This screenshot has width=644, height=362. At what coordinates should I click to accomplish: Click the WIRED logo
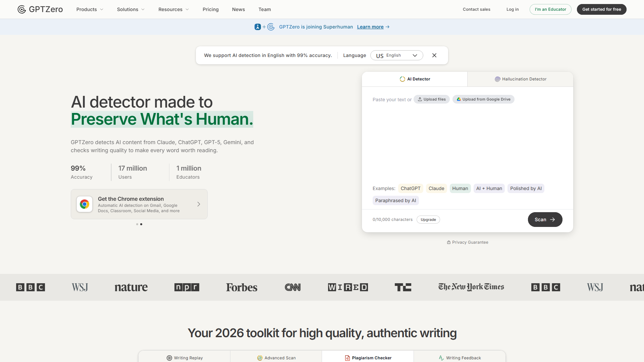[348, 287]
